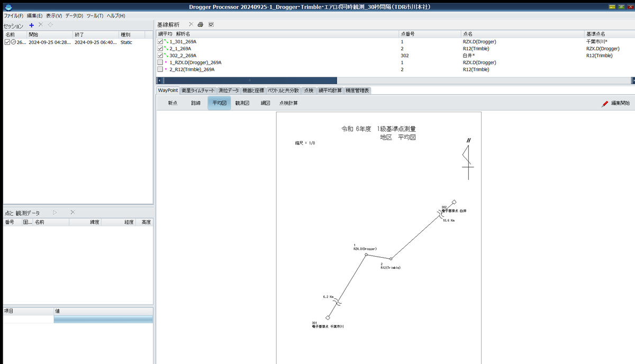Viewport: 635px width, 364px height.
Task: Open the ファイル(F) menu
Action: [13, 16]
